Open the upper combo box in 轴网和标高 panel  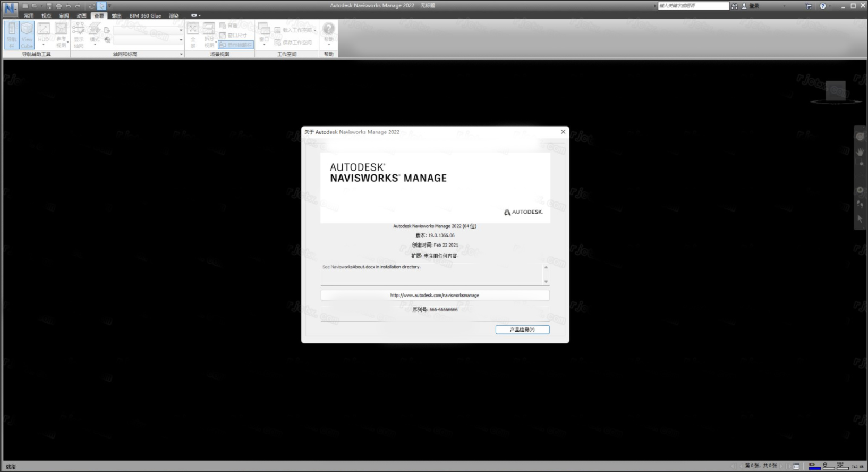click(148, 30)
